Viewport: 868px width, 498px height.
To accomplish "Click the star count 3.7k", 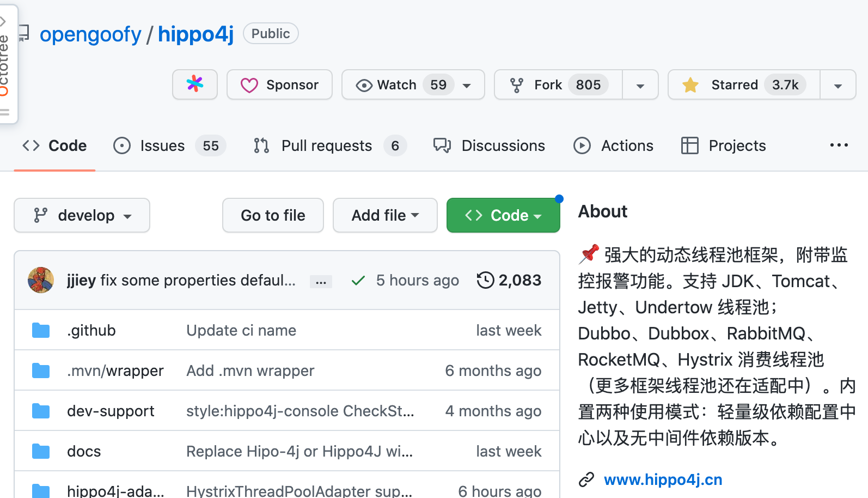I will point(785,84).
